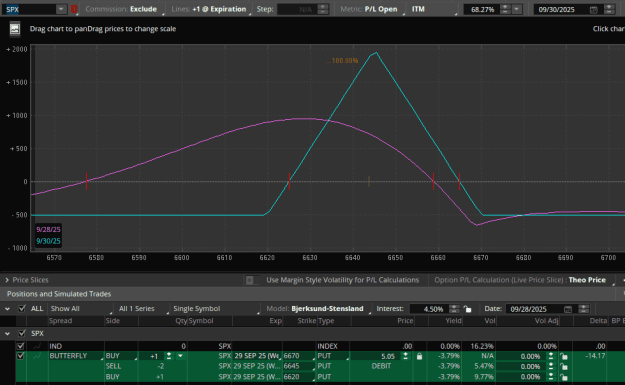Toggle the SPX group checkbox

(x=22, y=333)
